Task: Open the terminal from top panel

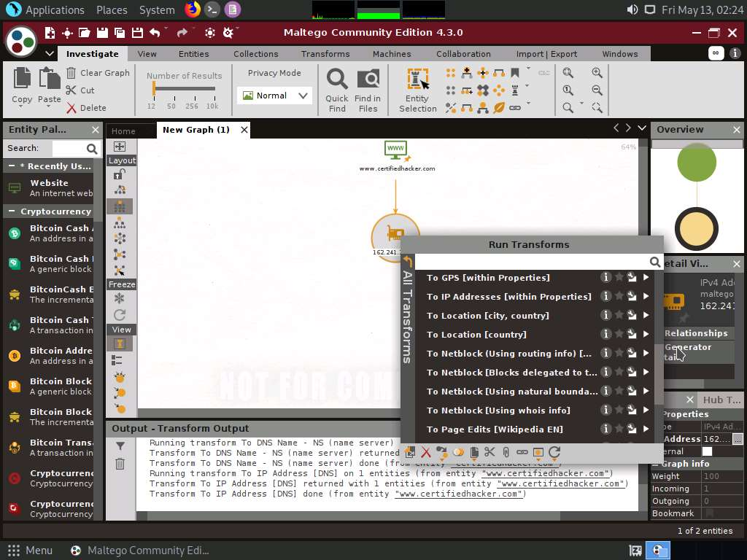Action: tap(212, 9)
